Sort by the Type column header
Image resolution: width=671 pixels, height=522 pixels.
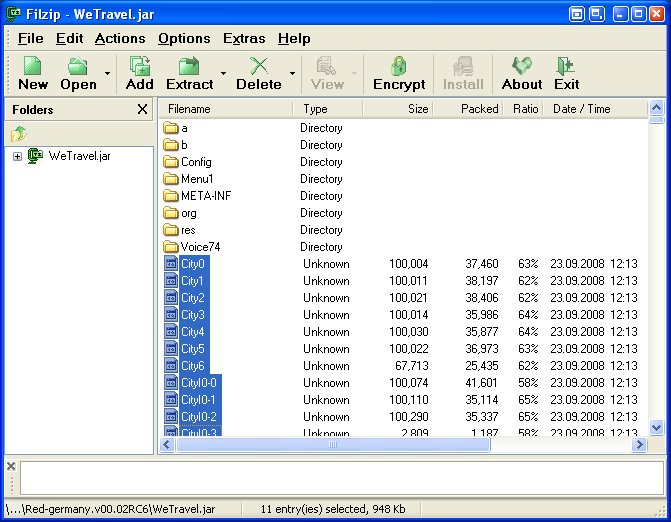tap(328, 109)
